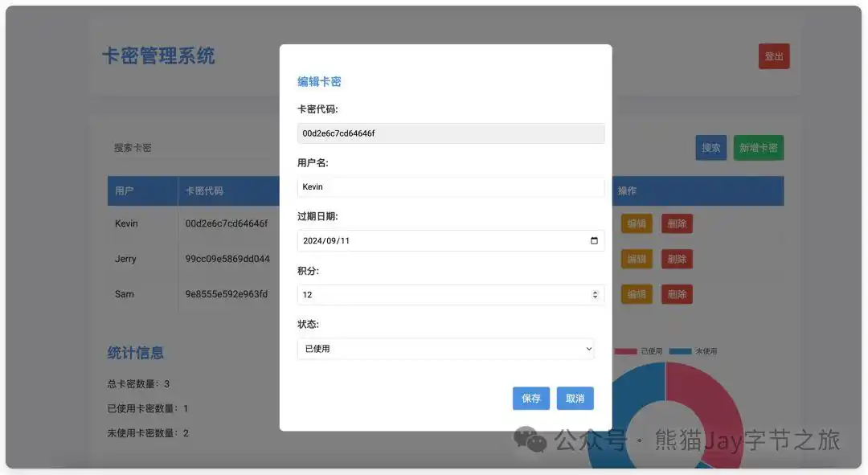The width and height of the screenshot is (868, 475).
Task: Click the stepper arrows on 积分 field
Action: [x=594, y=294]
